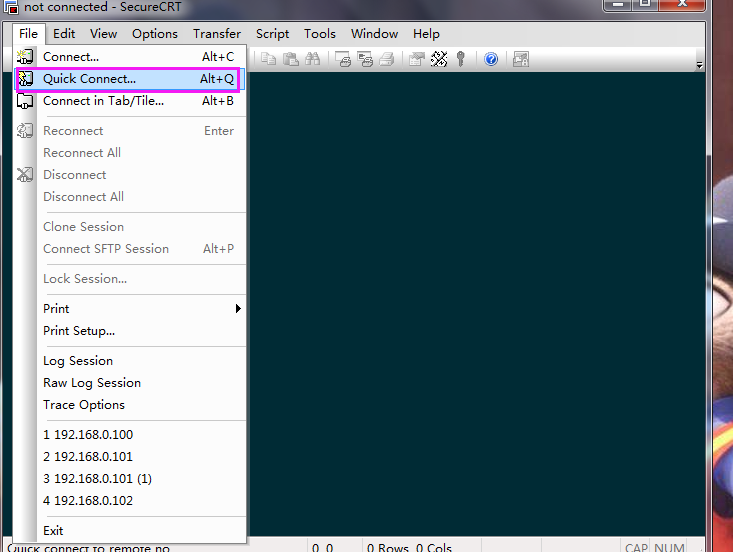The image size is (733, 552).
Task: Click the Quick Connect lightning icon
Action: (x=25, y=79)
